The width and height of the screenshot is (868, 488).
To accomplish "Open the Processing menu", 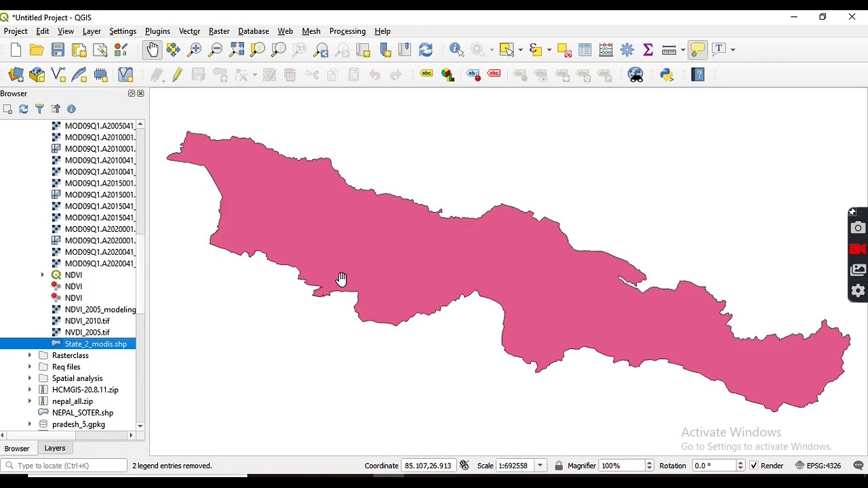I will pos(347,31).
